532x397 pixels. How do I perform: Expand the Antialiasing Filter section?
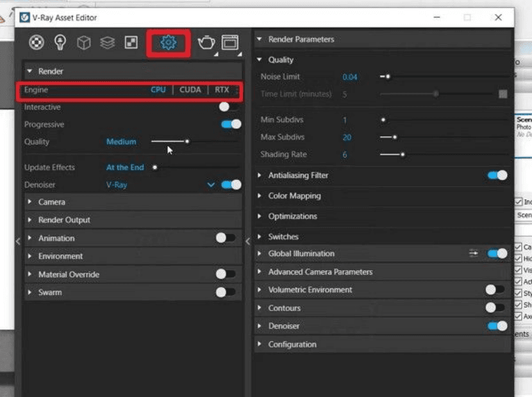[x=260, y=175]
